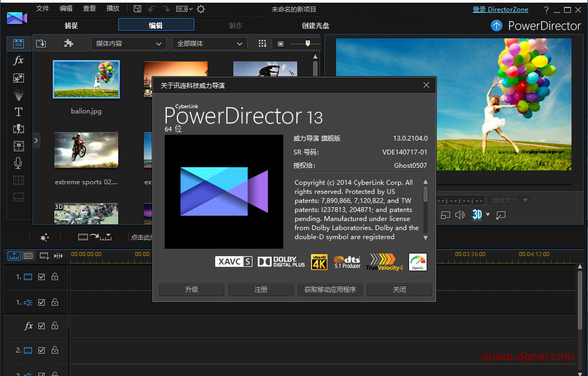The width and height of the screenshot is (588, 376).
Task: Toggle video track 1 enable checkbox
Action: point(42,277)
